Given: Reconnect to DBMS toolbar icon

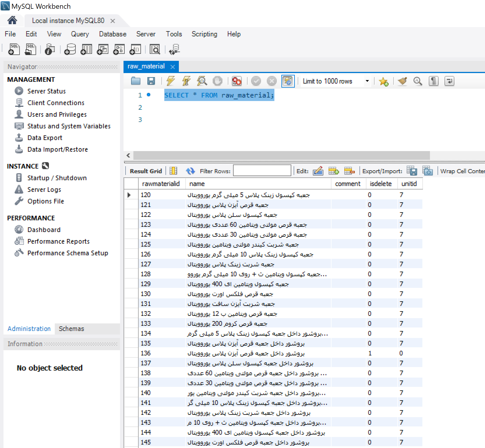Looking at the screenshot, I should [174, 49].
